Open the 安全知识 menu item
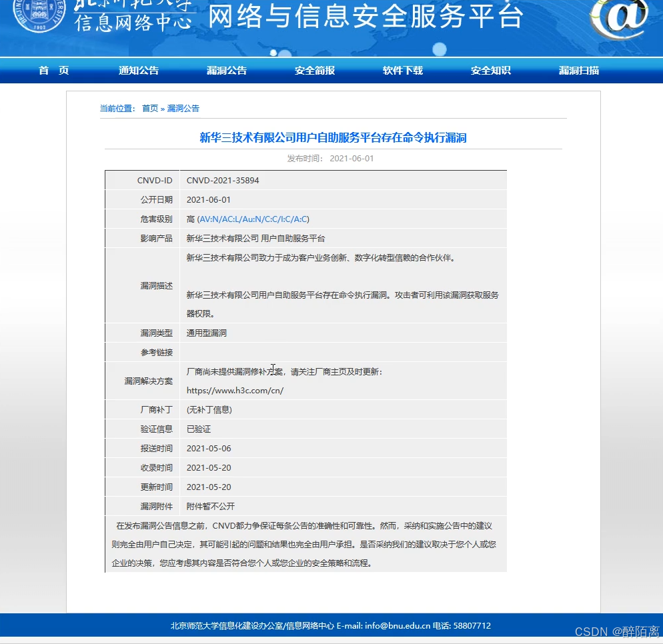 (490, 71)
